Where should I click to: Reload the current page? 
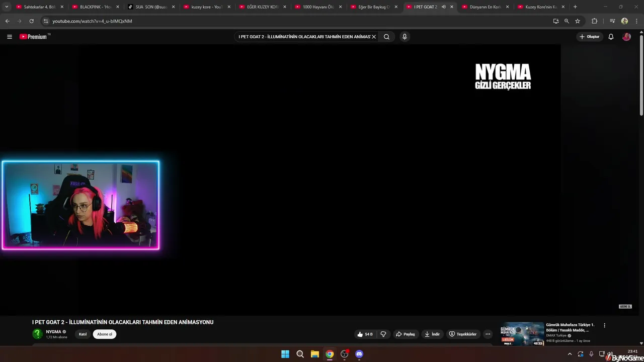click(x=31, y=21)
